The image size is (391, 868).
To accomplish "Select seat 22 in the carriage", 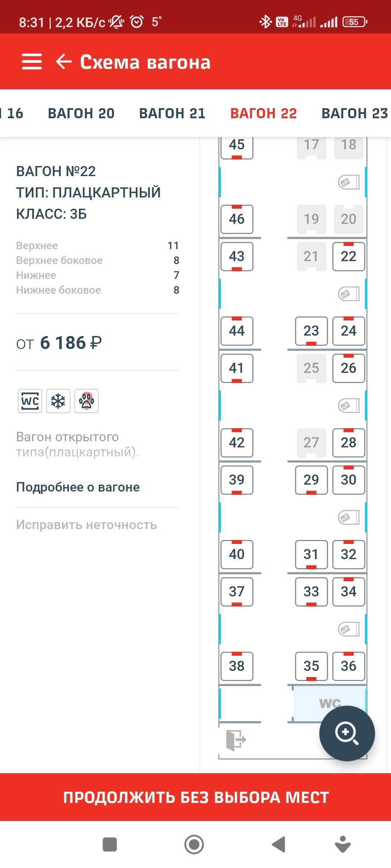I will (349, 256).
